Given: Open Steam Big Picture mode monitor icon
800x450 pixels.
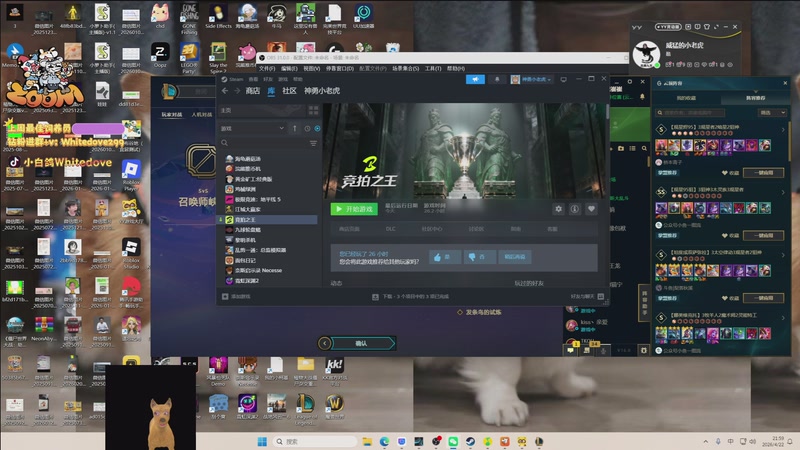Looking at the screenshot, I should (x=564, y=80).
